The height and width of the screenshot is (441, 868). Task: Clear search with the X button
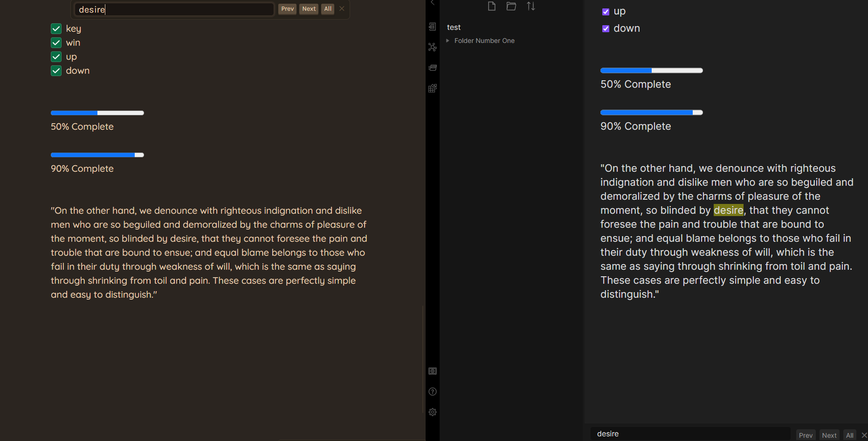[342, 8]
